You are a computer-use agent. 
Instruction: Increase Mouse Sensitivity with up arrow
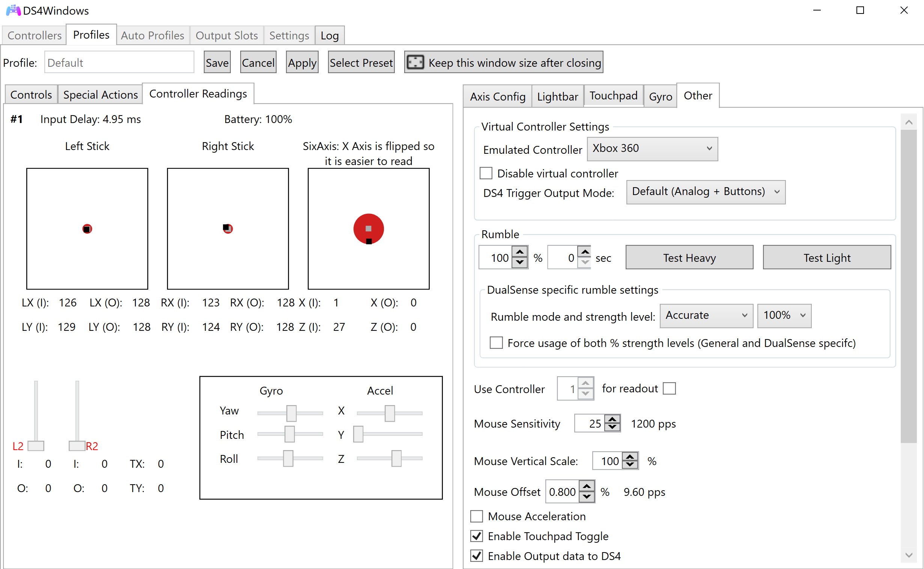612,419
